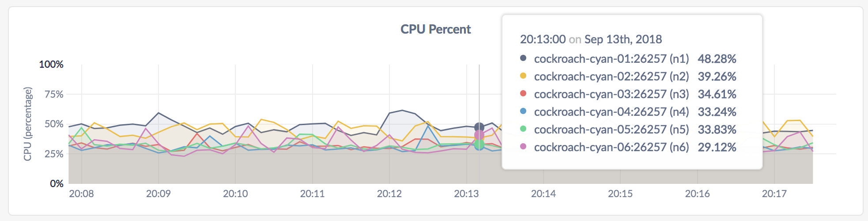Click the blue dot beside cockroach-cyan-04 in tooltip

click(x=523, y=111)
